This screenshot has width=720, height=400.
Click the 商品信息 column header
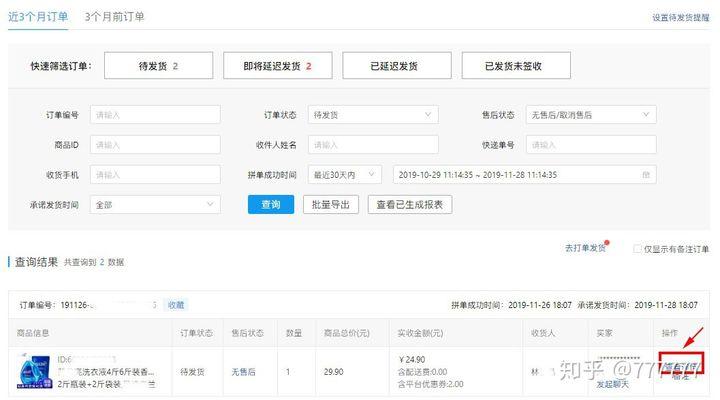coord(33,333)
